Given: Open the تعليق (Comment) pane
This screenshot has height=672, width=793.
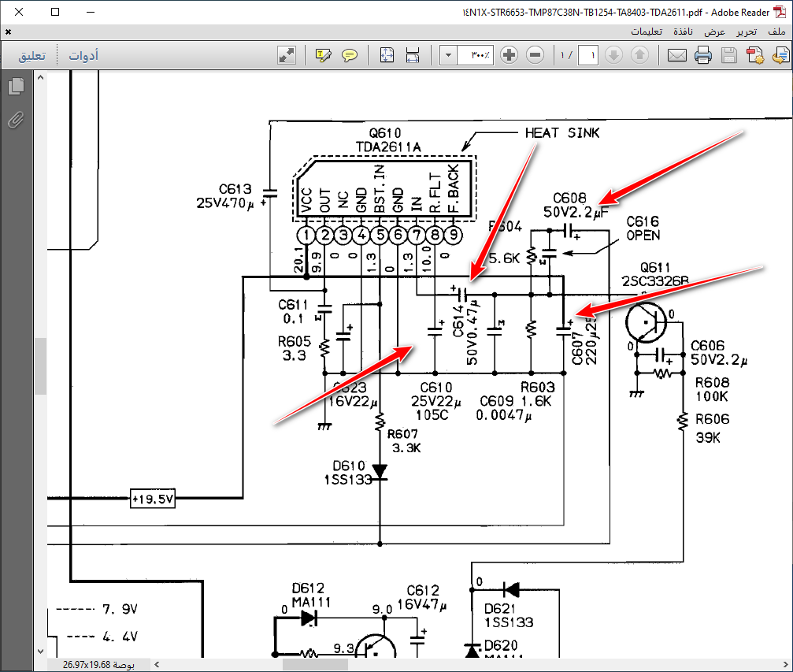Looking at the screenshot, I should pos(31,55).
